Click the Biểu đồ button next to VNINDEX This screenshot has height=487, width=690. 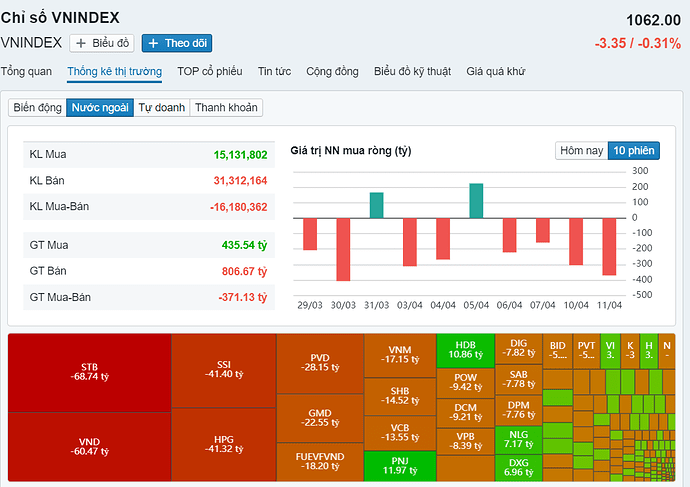(x=102, y=43)
